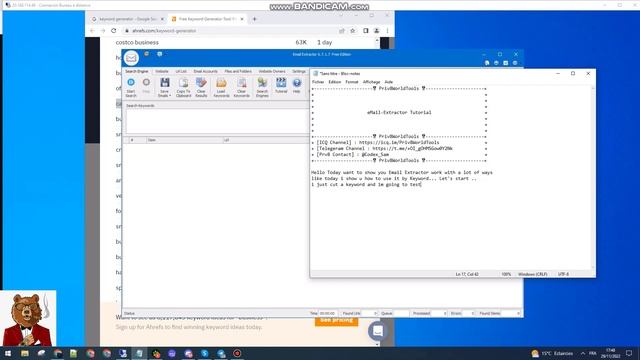Clear Results in Email Extractor toolbar

[x=201, y=88]
